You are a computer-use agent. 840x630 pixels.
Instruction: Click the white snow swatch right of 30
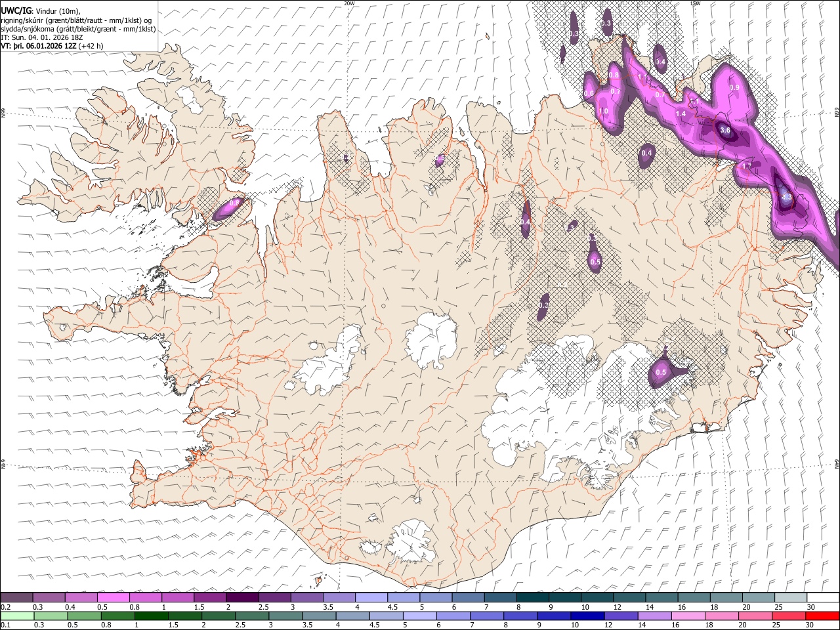pyautogui.click(x=823, y=597)
